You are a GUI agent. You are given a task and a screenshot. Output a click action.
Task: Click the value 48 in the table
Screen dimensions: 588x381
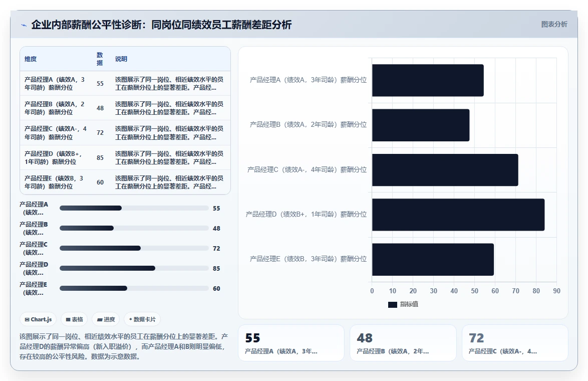coord(100,108)
